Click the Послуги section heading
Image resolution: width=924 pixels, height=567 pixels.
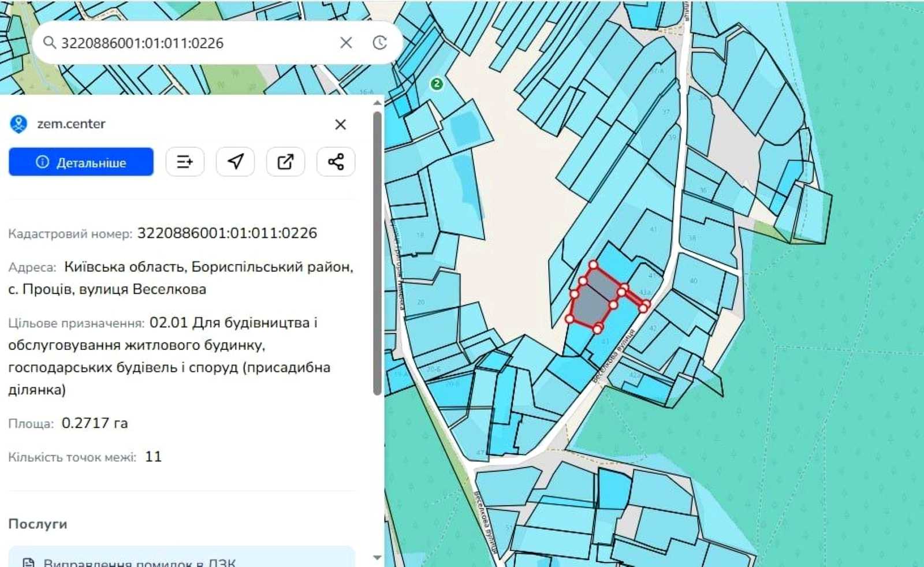pyautogui.click(x=38, y=524)
